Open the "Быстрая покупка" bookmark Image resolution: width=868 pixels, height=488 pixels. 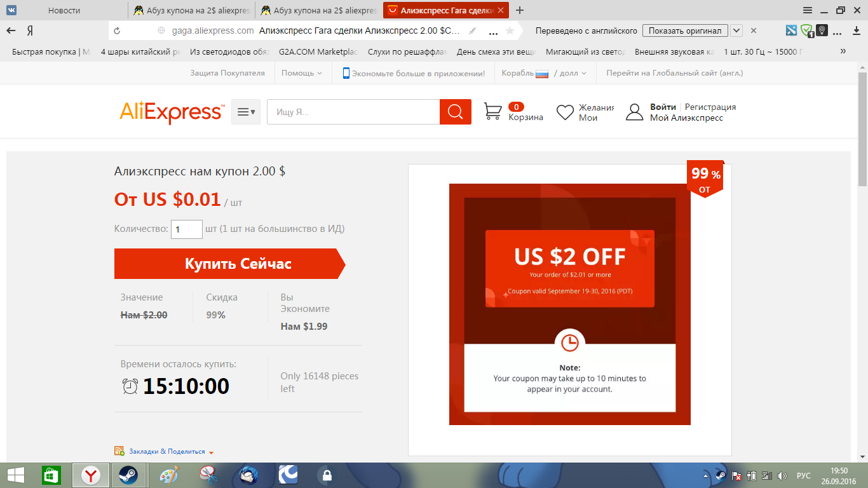pyautogui.click(x=51, y=52)
